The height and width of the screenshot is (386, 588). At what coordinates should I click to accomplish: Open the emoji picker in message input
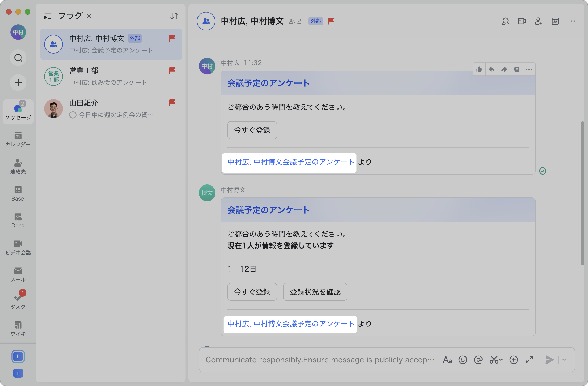click(463, 360)
